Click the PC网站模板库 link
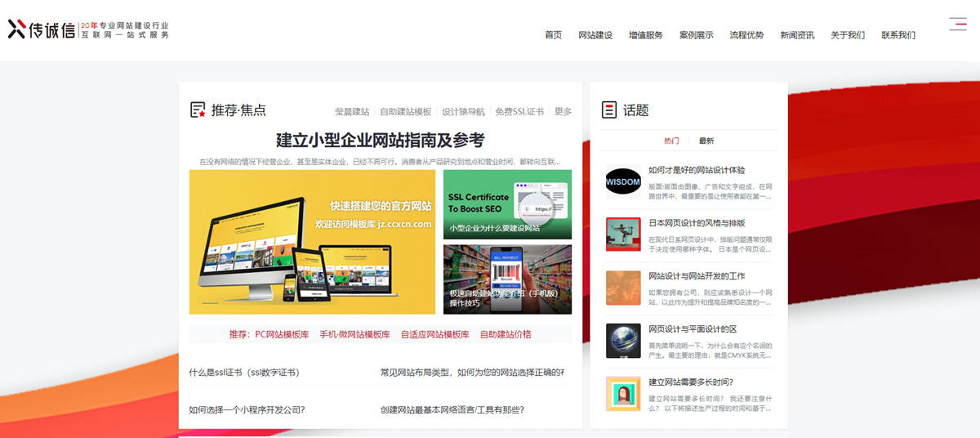 coord(282,334)
